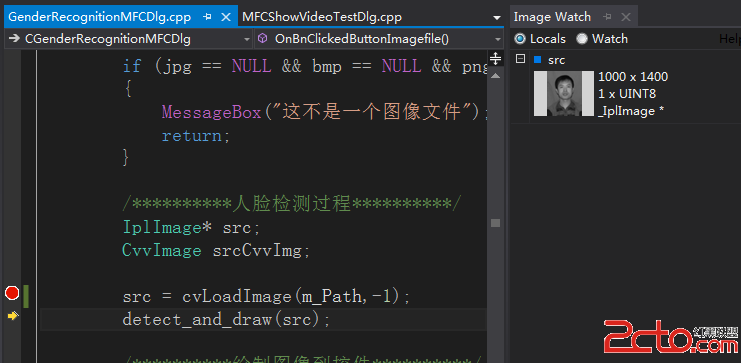Click the editor split window handle icon
Viewport: 741px width, 363px height.
click(495, 59)
